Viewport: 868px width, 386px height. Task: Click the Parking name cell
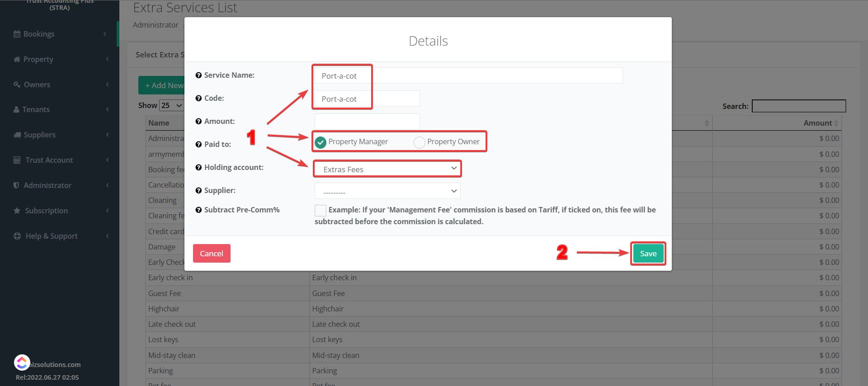click(x=227, y=371)
